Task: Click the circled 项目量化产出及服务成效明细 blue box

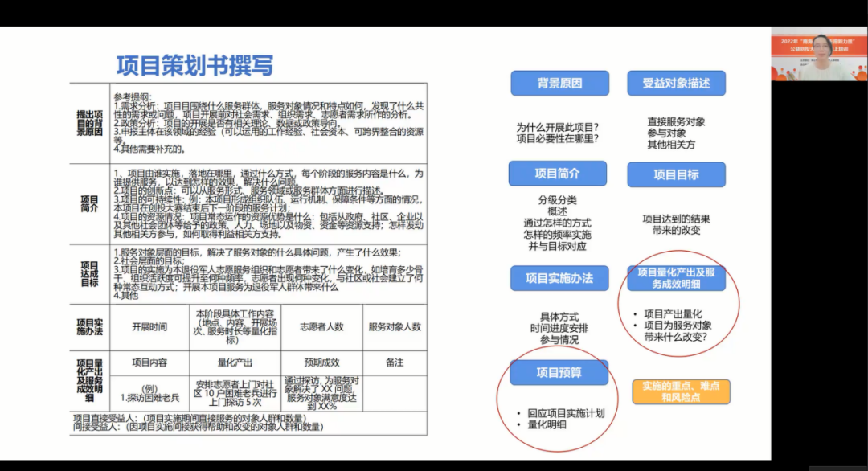Action: tap(676, 278)
